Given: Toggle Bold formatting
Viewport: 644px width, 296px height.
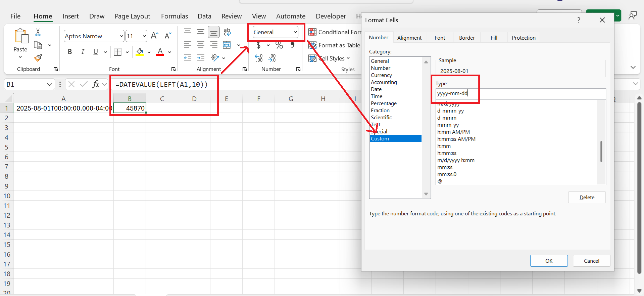Looking at the screenshot, I should (x=70, y=52).
